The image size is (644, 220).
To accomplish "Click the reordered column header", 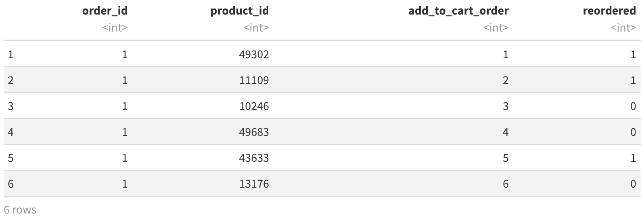I will point(609,11).
